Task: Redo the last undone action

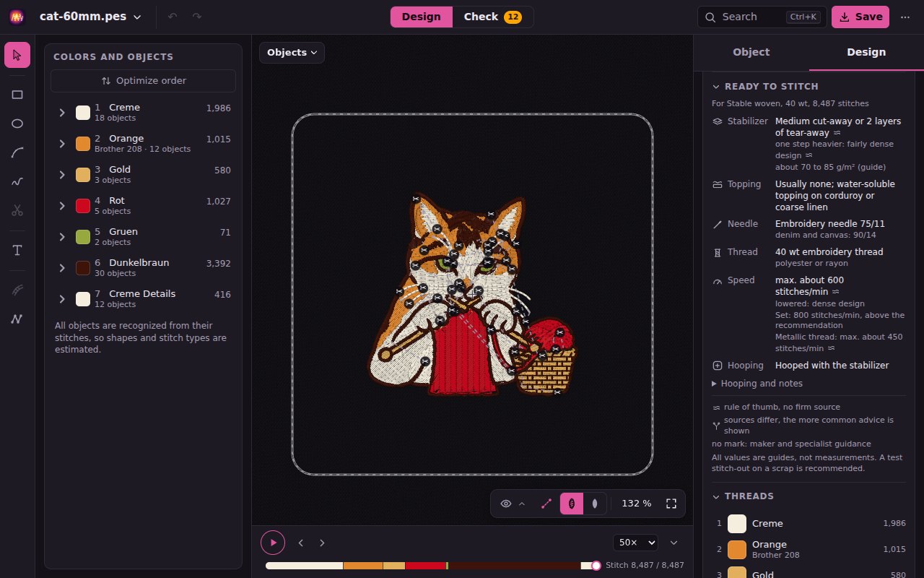Action: point(197,17)
